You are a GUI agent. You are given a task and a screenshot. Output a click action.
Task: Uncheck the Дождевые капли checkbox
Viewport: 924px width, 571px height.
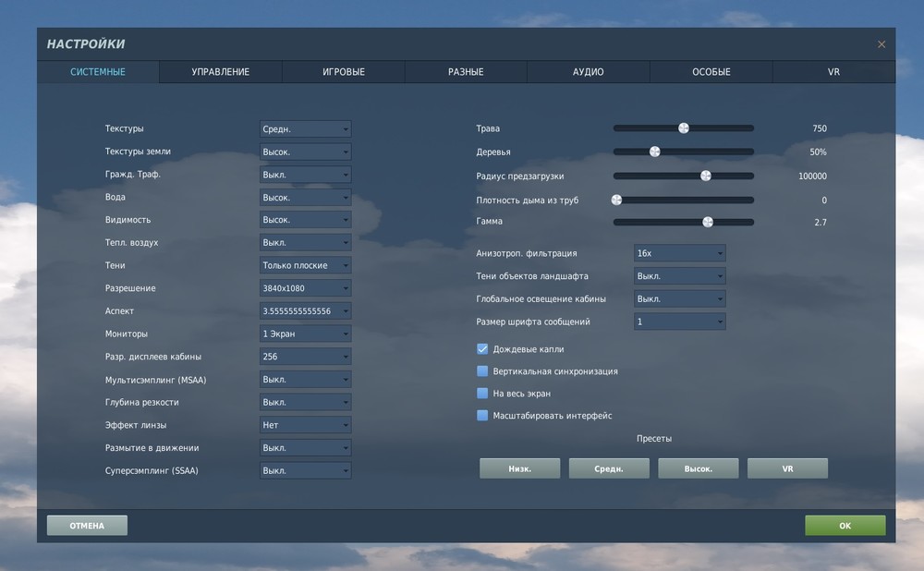482,349
